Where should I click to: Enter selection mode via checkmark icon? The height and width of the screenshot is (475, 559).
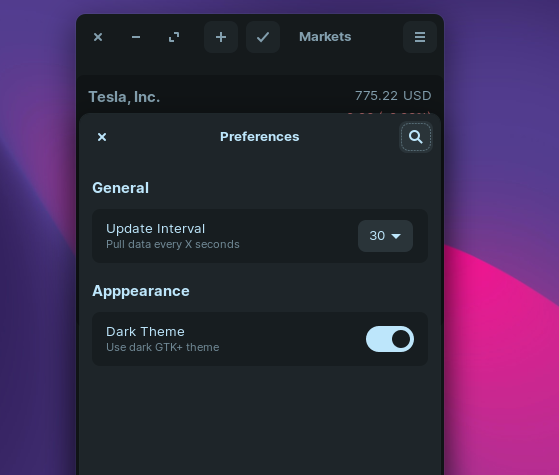263,37
